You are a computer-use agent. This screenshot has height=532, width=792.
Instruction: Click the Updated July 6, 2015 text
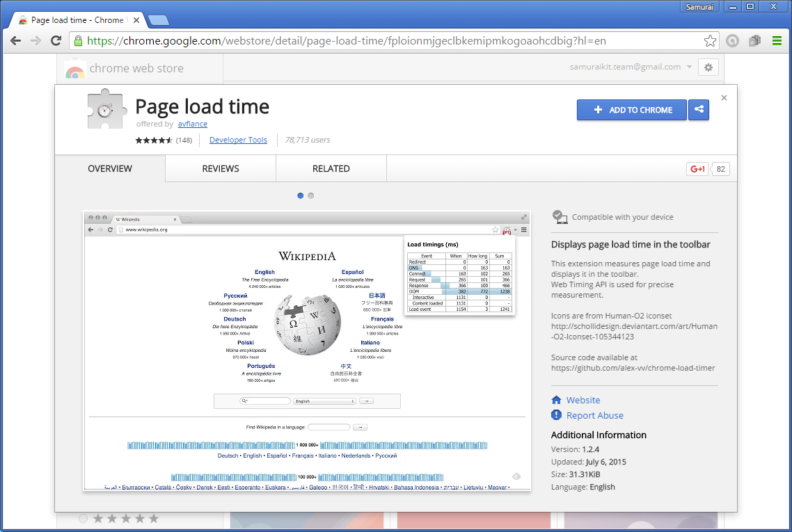tap(589, 462)
